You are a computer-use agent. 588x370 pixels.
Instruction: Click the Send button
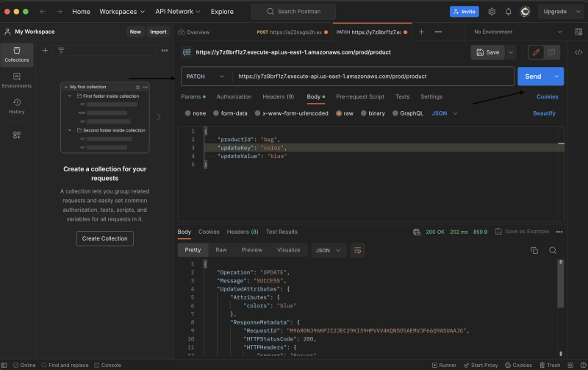[534, 77]
